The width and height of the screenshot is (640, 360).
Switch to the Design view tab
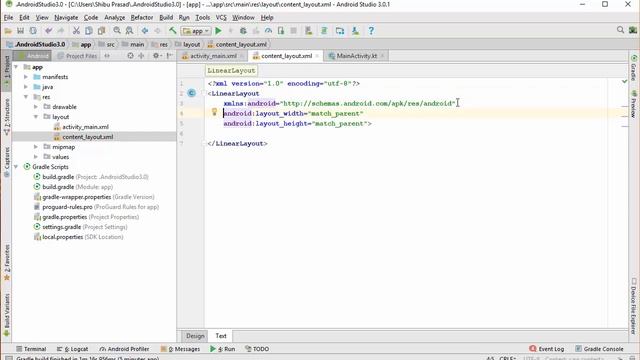click(195, 336)
